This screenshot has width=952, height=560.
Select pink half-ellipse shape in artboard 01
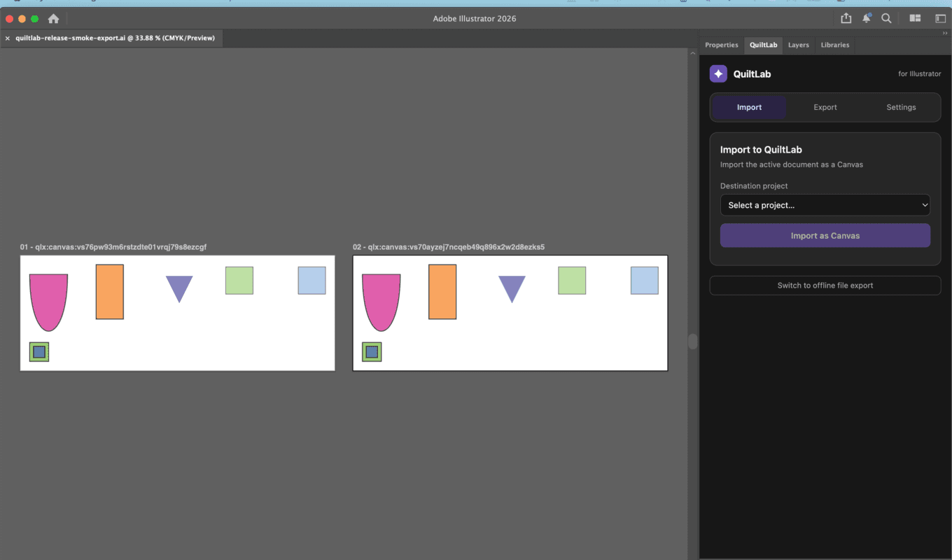coord(48,302)
